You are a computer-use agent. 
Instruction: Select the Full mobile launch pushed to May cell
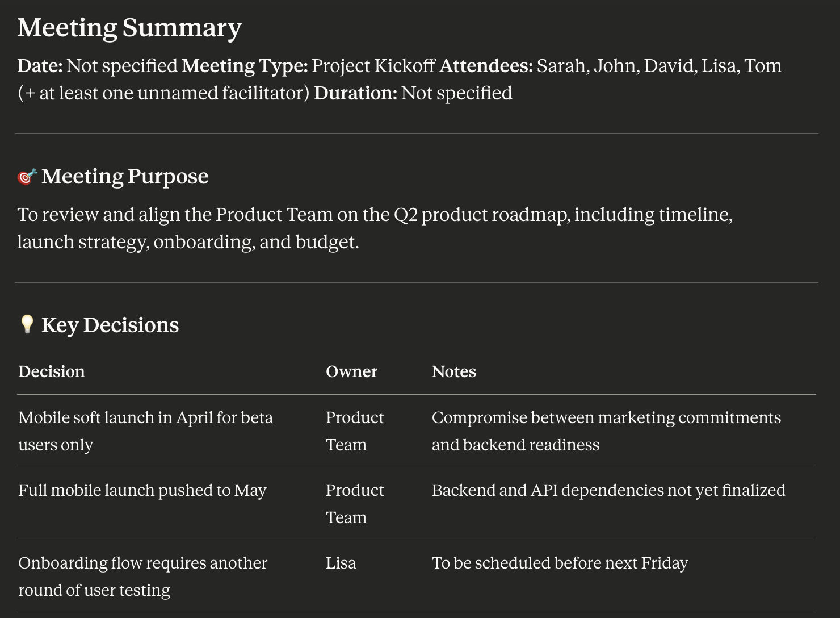click(x=142, y=490)
